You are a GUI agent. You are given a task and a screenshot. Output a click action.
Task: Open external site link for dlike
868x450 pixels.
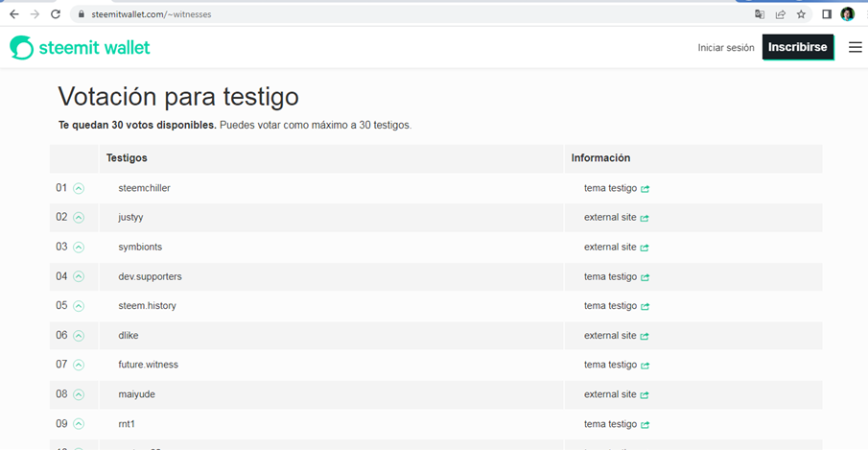[x=610, y=336]
